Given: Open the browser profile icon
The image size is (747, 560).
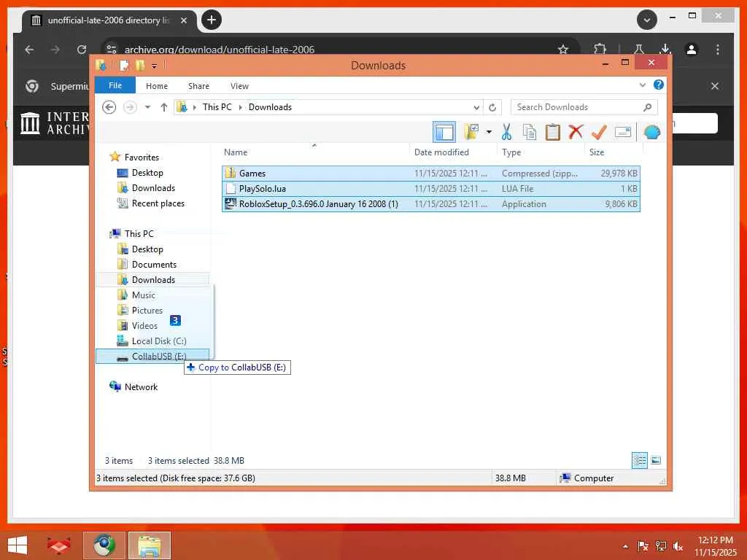Looking at the screenshot, I should click(692, 49).
